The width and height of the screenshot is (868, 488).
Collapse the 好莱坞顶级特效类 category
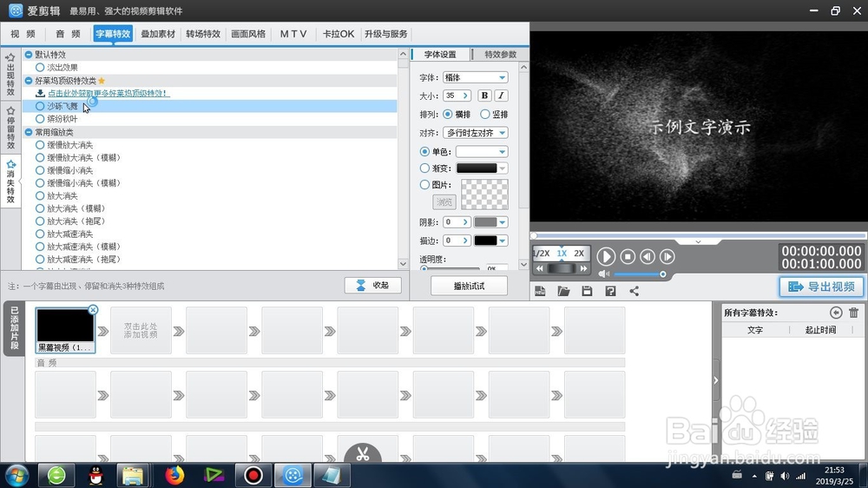(x=29, y=80)
